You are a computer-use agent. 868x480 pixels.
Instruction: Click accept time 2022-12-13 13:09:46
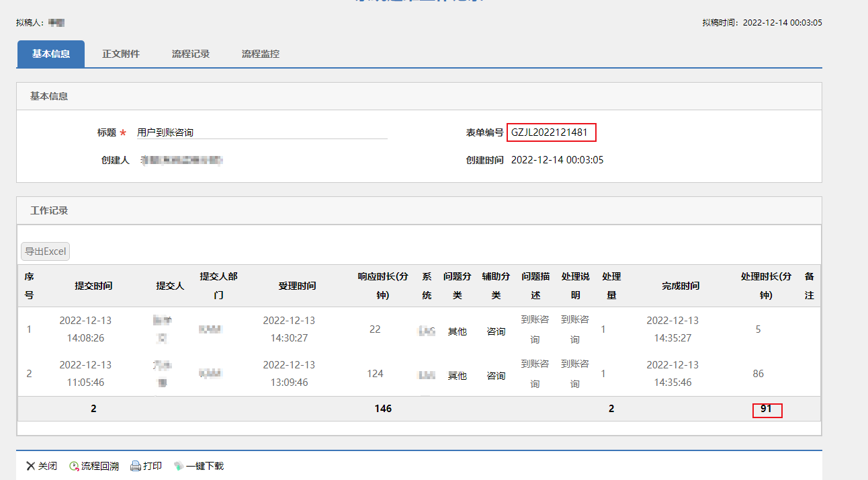coord(289,374)
